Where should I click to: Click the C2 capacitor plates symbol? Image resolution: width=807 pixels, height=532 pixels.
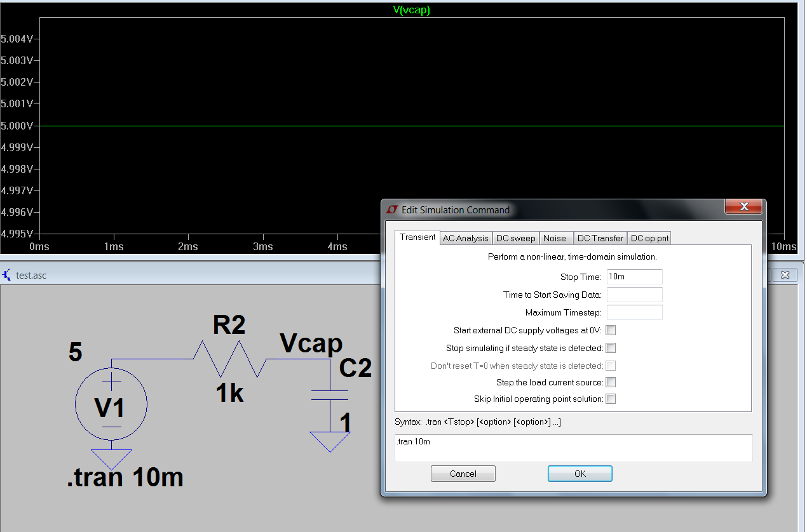[330, 395]
